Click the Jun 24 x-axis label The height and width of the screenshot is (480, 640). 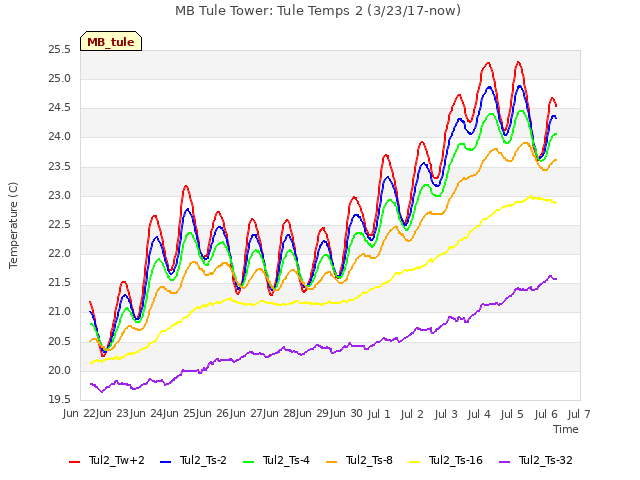(x=146, y=414)
